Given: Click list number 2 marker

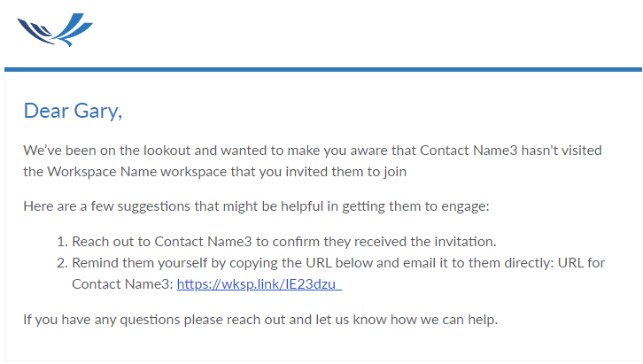Looking at the screenshot, I should [62, 263].
